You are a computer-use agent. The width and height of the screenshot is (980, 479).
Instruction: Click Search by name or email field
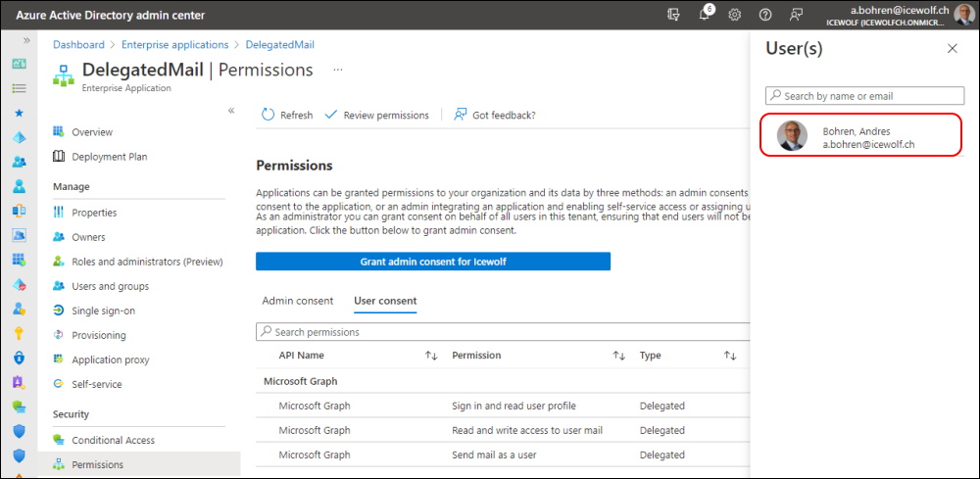point(865,96)
